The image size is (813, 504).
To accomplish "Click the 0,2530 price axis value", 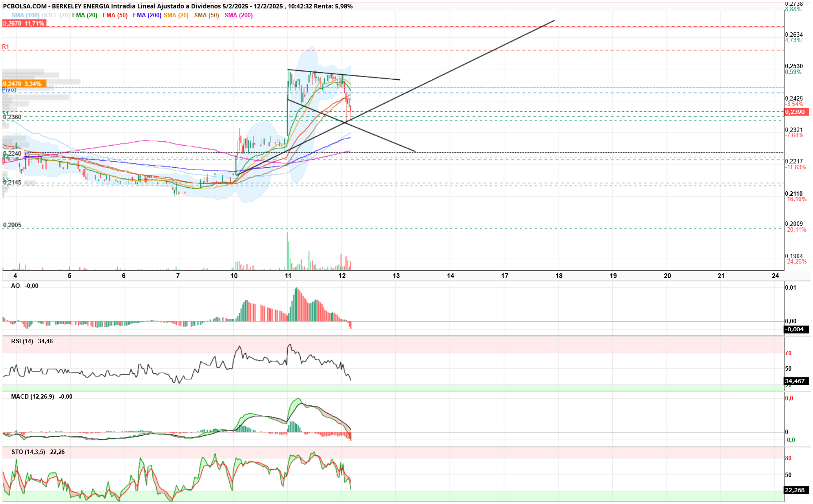I will tap(794, 66).
